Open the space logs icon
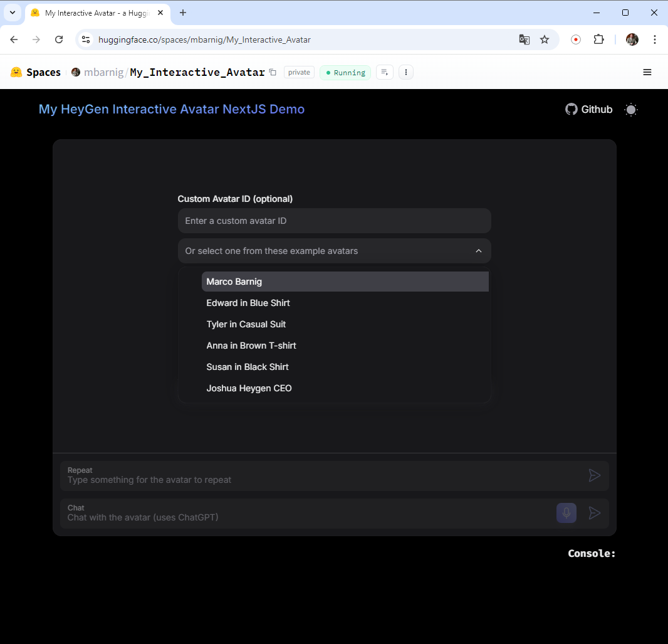 pos(385,73)
